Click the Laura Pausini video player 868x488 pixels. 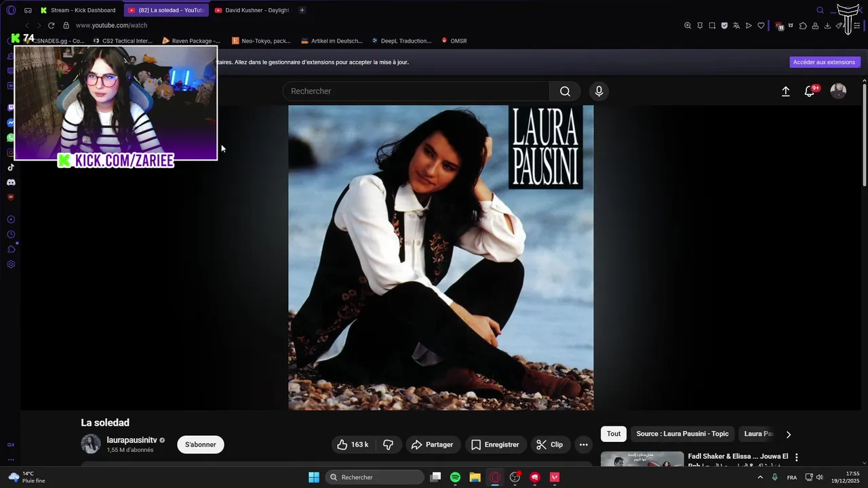click(x=441, y=258)
